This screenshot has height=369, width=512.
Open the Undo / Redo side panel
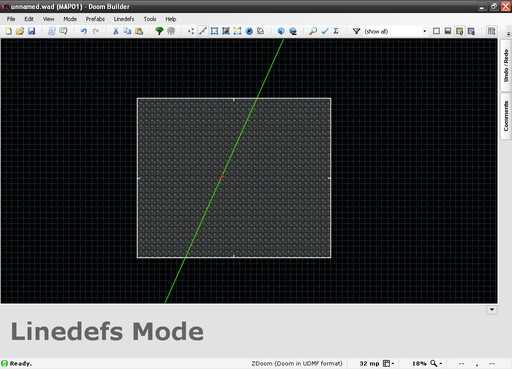pyautogui.click(x=506, y=65)
